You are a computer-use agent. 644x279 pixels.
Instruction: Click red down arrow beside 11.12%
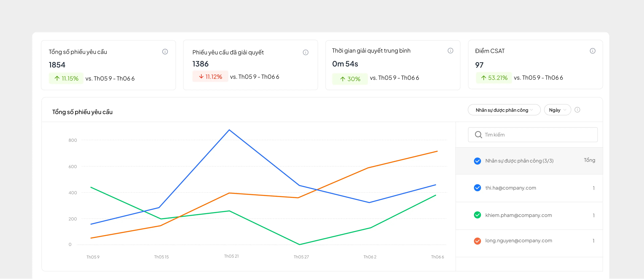pyautogui.click(x=201, y=77)
